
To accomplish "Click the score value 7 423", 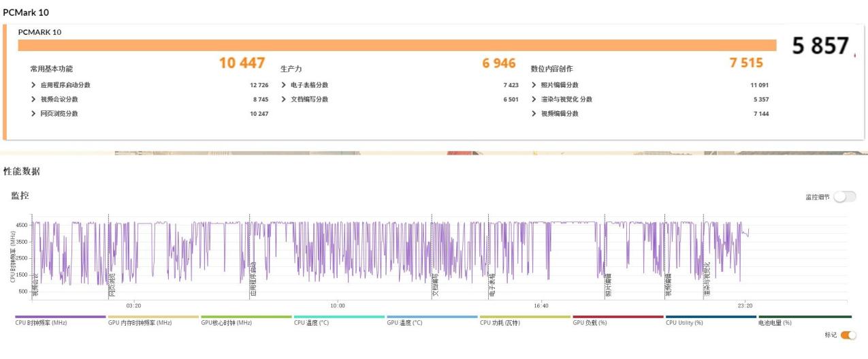I will click(x=511, y=85).
